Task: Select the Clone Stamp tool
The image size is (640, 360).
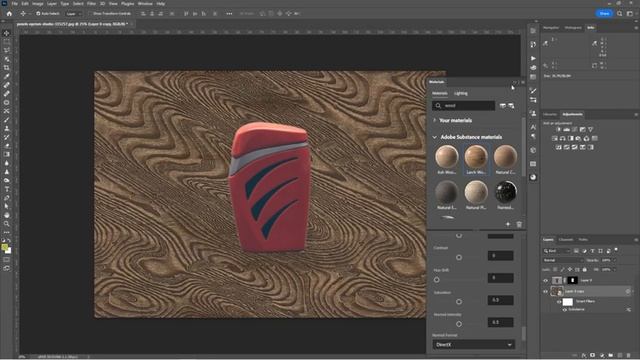Action: pyautogui.click(x=7, y=128)
